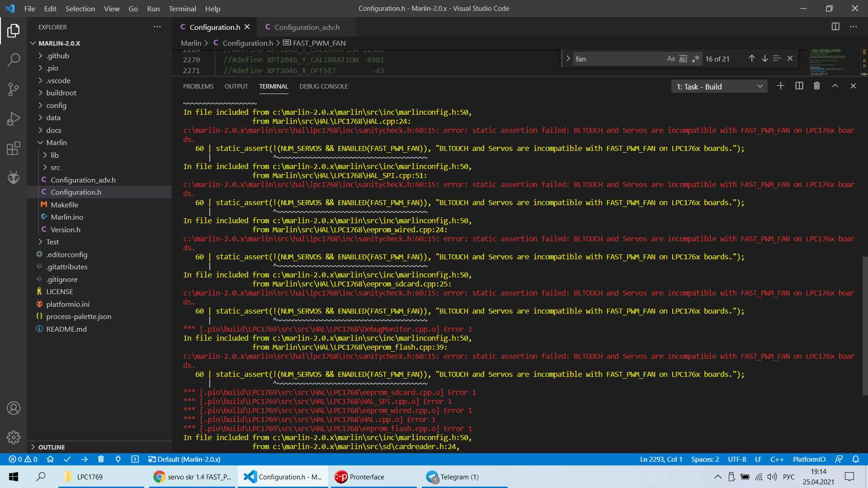
Task: Open the Extensions view
Action: [x=14, y=148]
